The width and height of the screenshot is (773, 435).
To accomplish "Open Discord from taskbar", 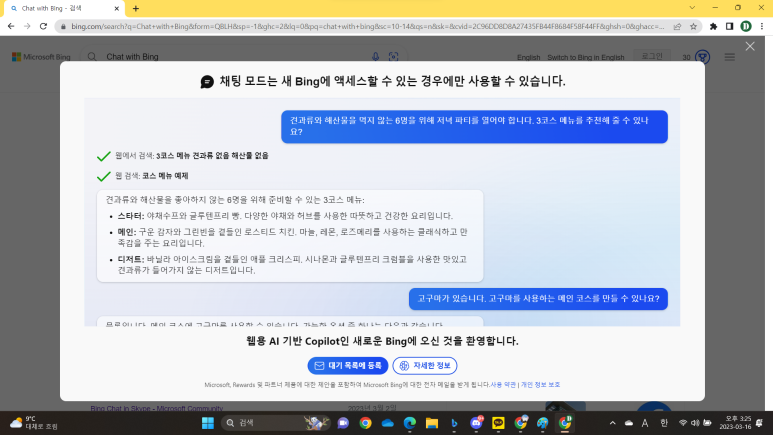I will click(x=476, y=423).
